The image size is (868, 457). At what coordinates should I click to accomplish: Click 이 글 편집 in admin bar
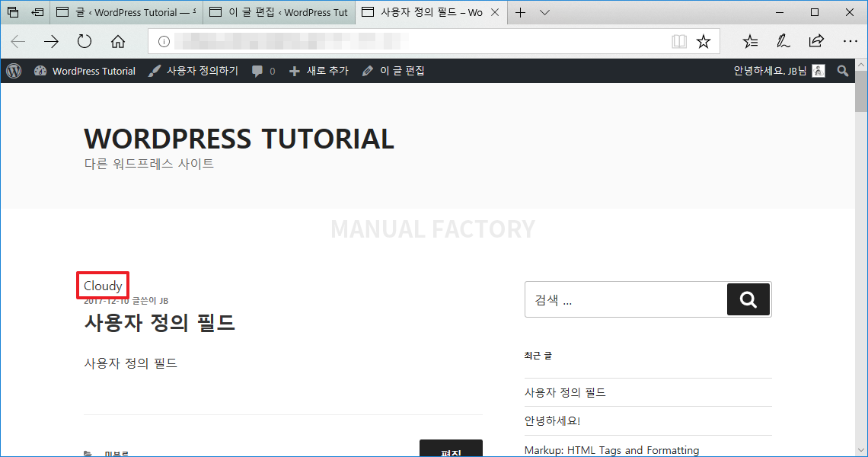point(394,71)
